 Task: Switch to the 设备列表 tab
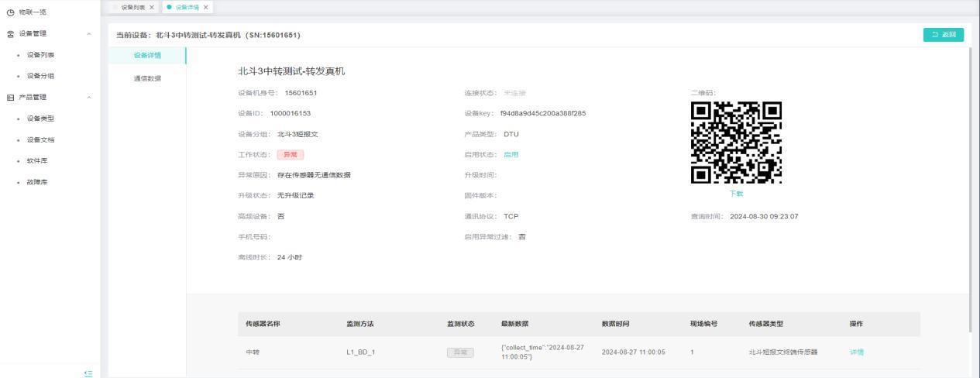coord(132,7)
